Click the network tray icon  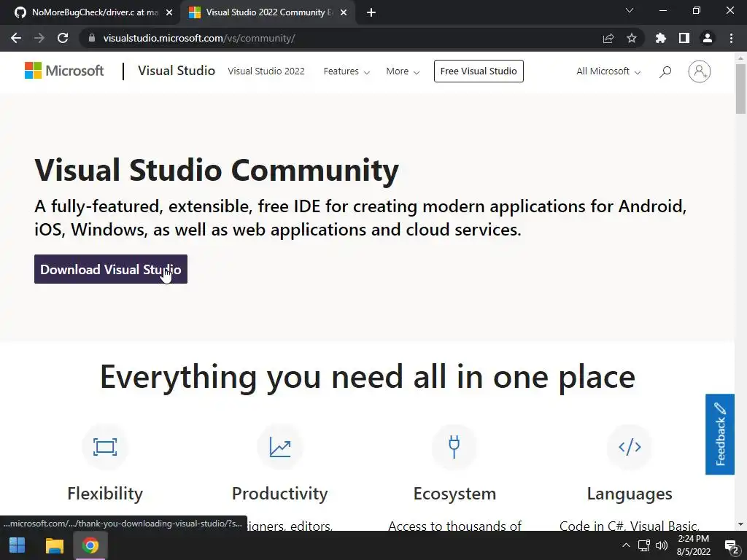(x=644, y=545)
